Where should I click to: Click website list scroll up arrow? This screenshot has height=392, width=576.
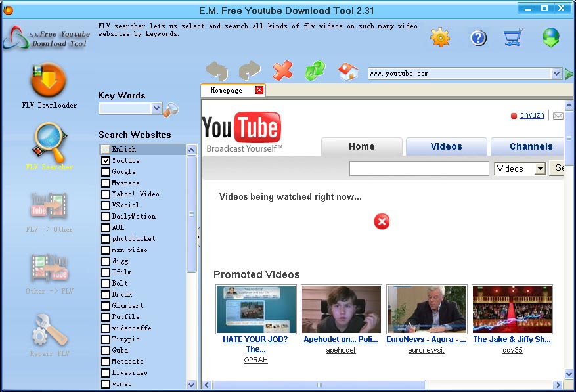coord(191,150)
